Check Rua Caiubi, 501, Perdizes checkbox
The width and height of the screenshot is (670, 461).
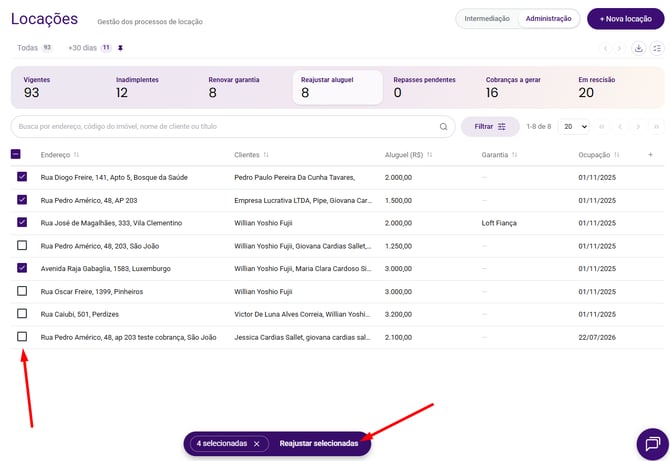22,314
